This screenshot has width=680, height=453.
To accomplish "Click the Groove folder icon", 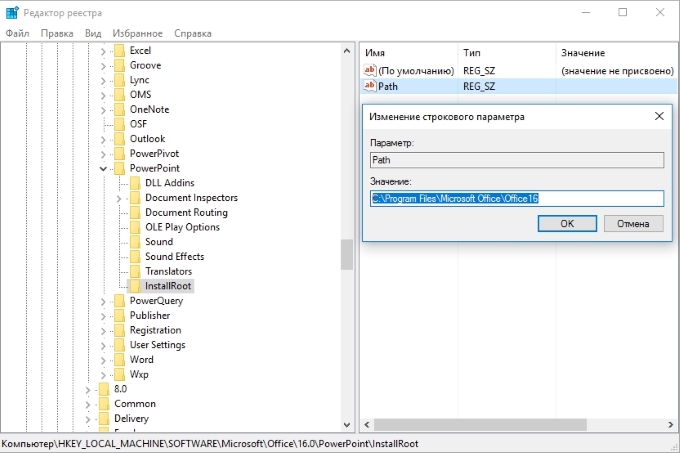I will [120, 65].
